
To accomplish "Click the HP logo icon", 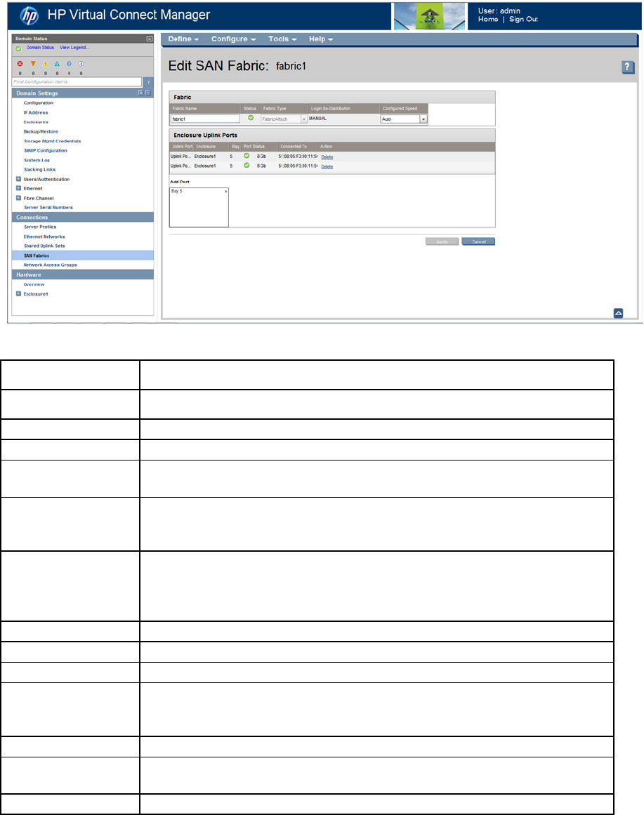I will click(29, 15).
